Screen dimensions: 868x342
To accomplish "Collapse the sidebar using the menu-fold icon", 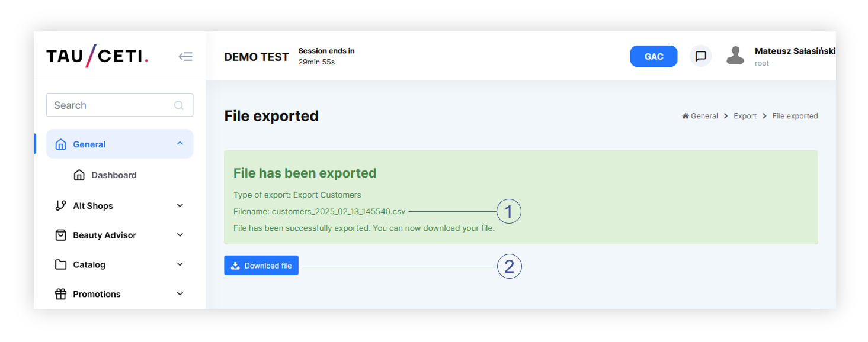I will click(x=185, y=57).
